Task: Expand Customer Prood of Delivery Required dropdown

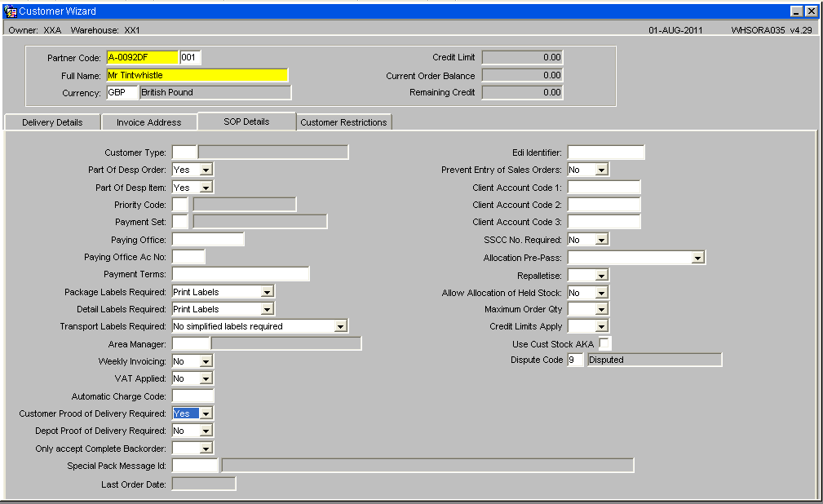Action: [206, 413]
